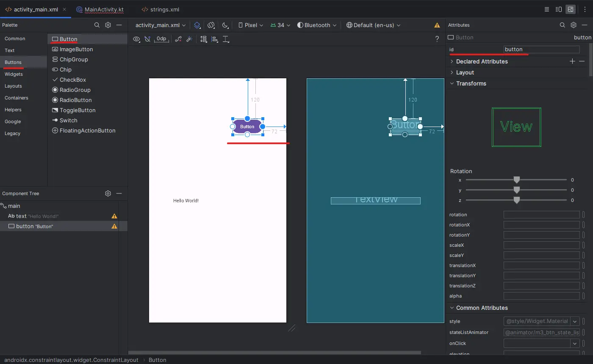Click the 0dp default margins button
Viewport: 593px width, 364px height.
[x=161, y=39]
